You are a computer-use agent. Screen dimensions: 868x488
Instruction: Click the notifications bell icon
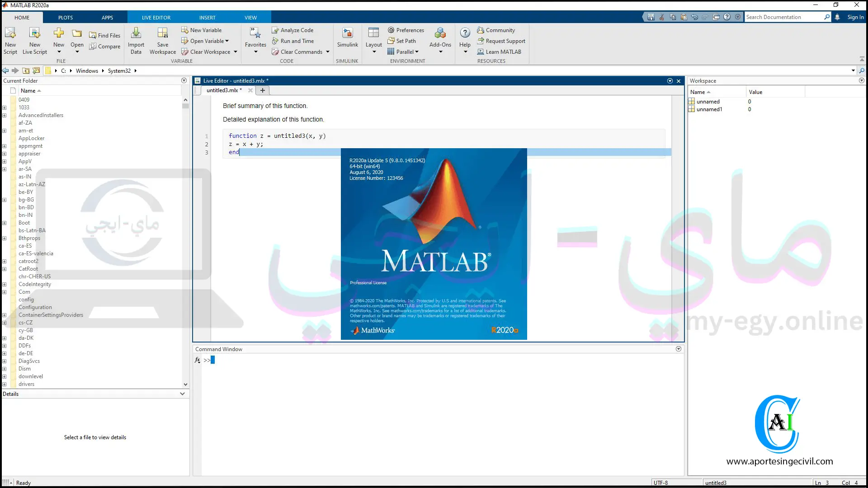pos(837,17)
